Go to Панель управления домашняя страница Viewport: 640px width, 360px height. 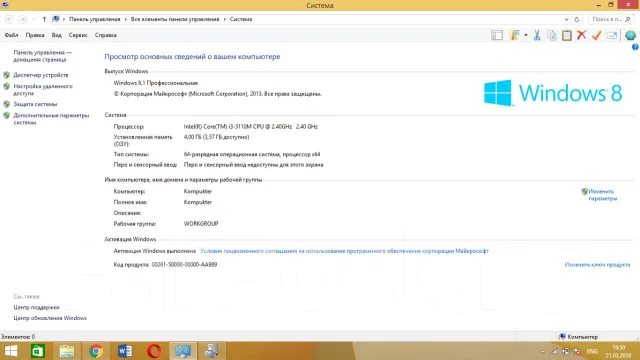coord(42,56)
